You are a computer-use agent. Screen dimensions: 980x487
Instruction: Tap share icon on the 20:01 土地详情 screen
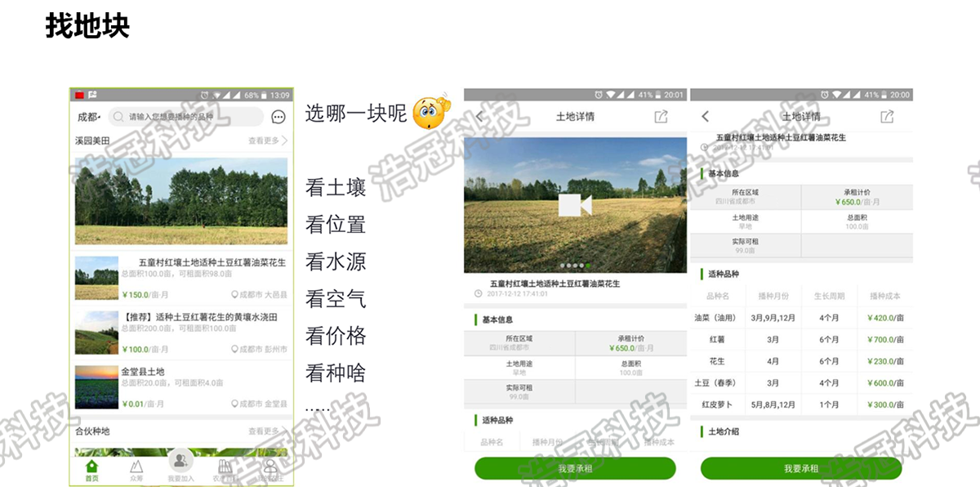pos(661,117)
